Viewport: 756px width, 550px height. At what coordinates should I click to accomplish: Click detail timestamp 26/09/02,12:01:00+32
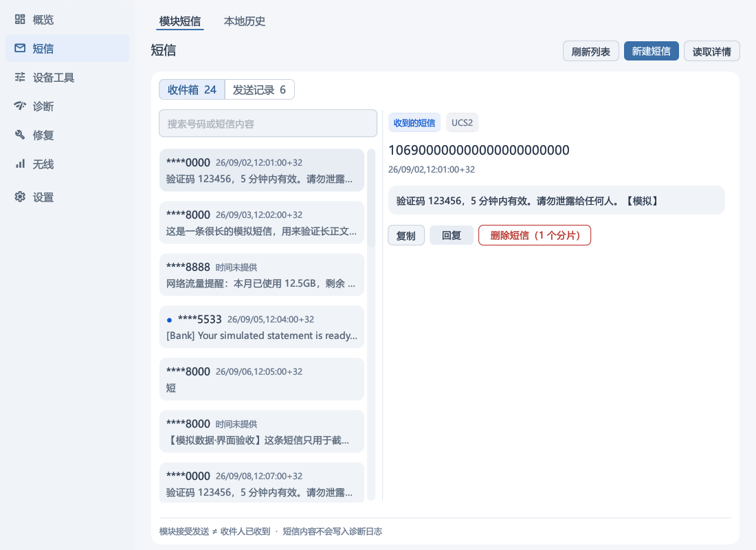(x=432, y=169)
